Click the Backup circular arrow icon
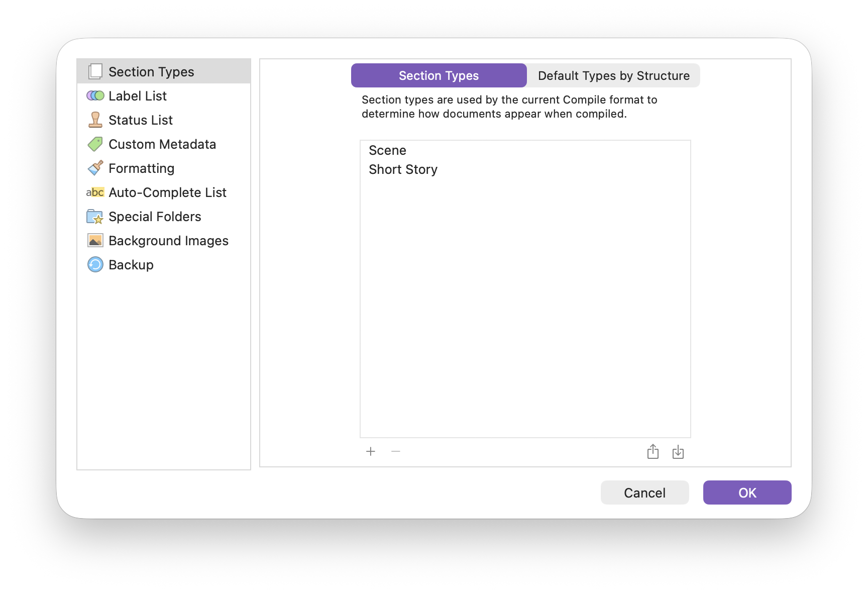This screenshot has width=868, height=593. tap(95, 264)
